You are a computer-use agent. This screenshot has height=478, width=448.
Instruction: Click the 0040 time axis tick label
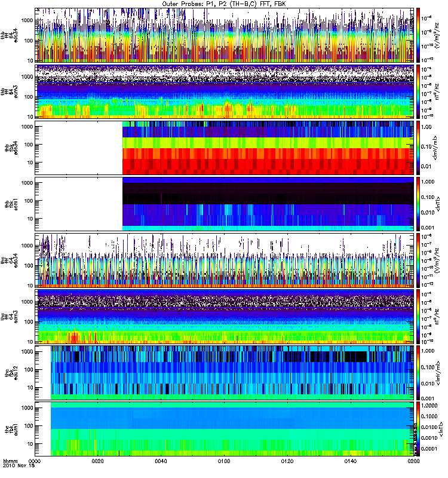coord(161,461)
